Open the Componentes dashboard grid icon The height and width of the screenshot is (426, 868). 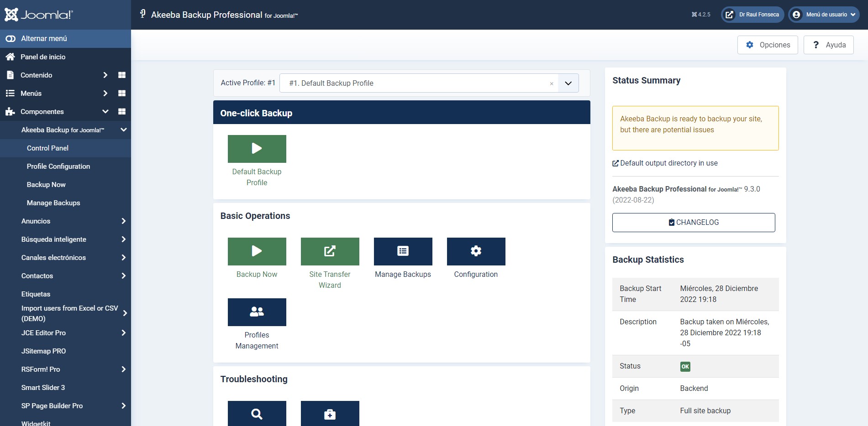pos(122,112)
